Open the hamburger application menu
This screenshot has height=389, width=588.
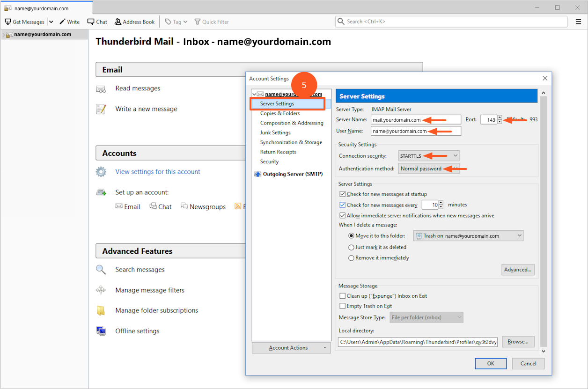(578, 22)
